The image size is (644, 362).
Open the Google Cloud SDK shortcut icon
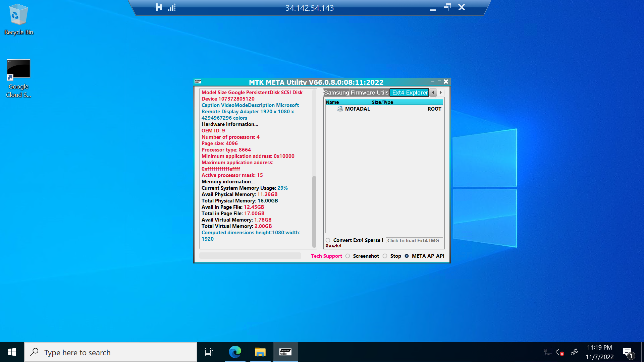[18, 78]
